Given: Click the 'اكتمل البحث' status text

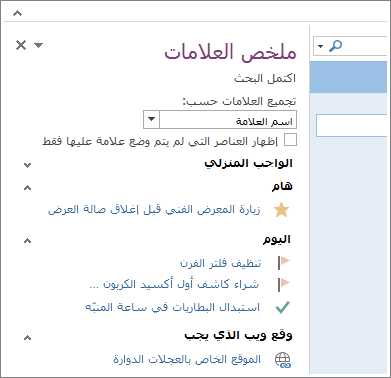Looking at the screenshot, I should pyautogui.click(x=265, y=79).
